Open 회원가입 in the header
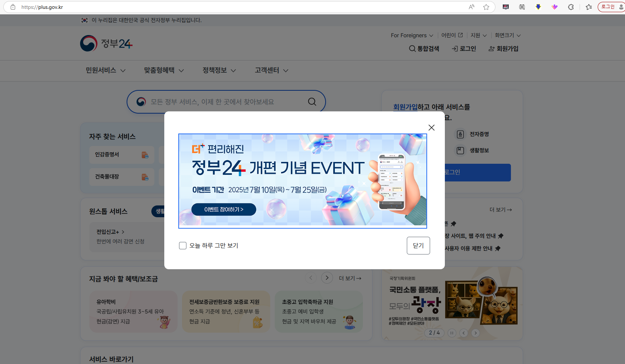 pyautogui.click(x=504, y=49)
